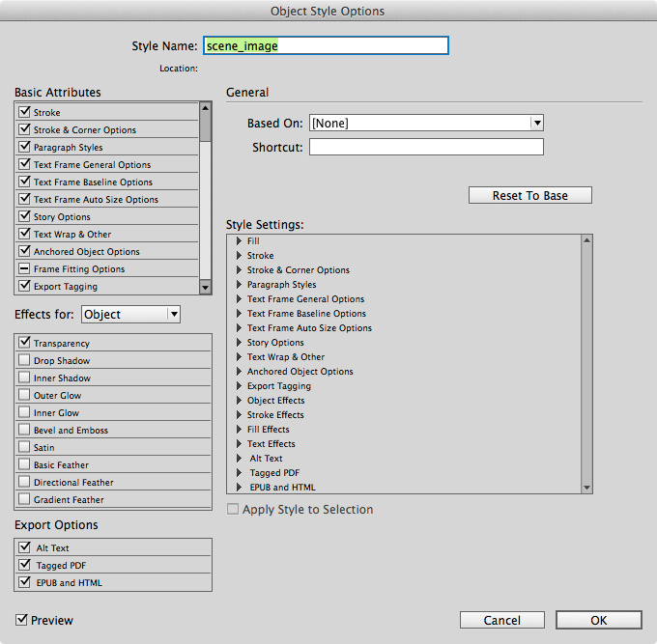The image size is (657, 644).
Task: Click the Style Name input field
Action: (x=326, y=45)
